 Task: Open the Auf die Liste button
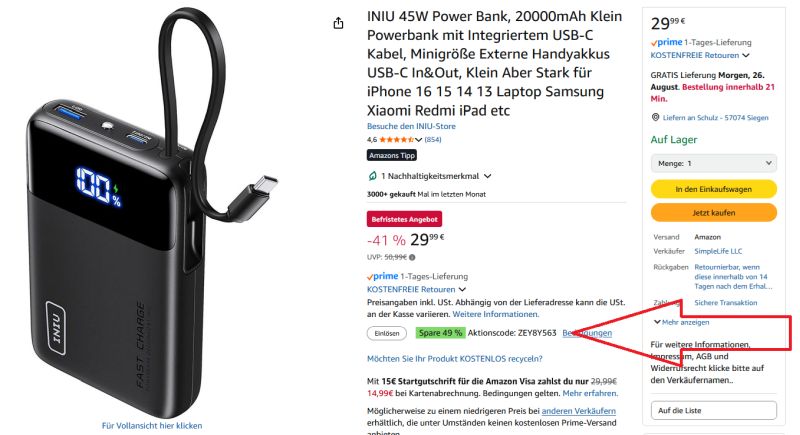coord(713,411)
